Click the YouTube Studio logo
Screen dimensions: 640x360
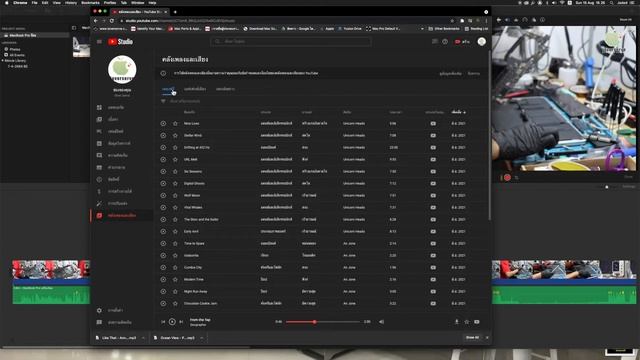coord(120,42)
